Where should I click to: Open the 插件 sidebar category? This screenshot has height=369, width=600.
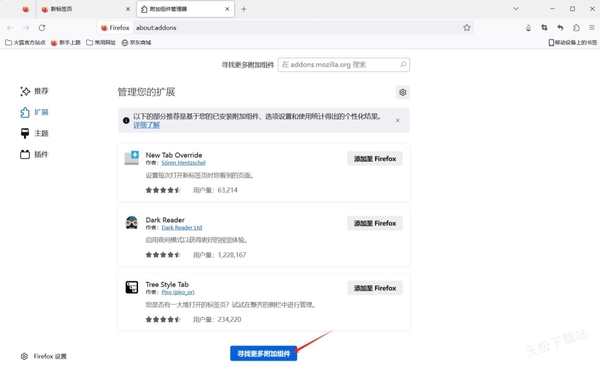[34, 154]
